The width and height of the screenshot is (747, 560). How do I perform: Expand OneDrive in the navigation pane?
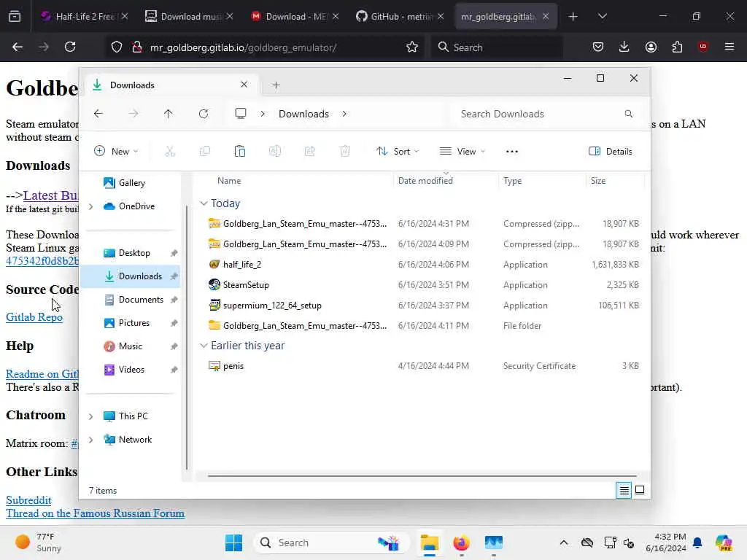(x=91, y=206)
